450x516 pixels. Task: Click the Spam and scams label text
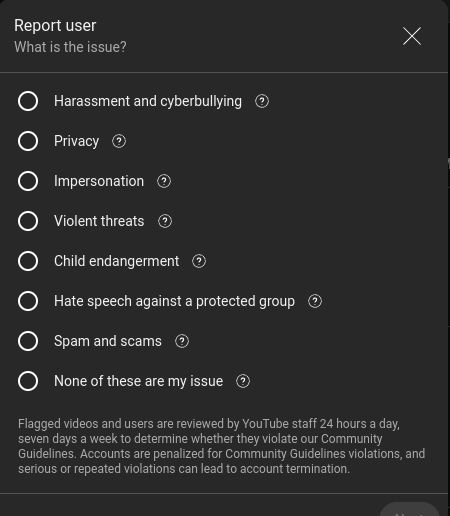(x=108, y=341)
